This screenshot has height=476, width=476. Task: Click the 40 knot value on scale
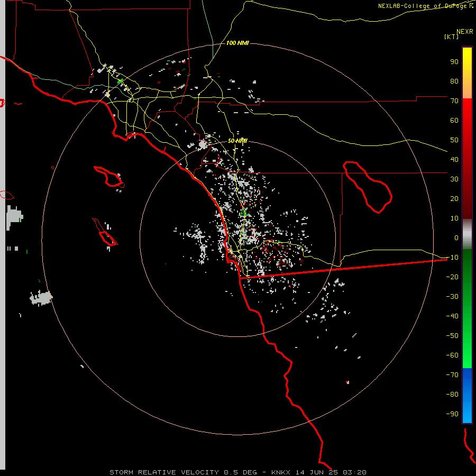point(454,159)
